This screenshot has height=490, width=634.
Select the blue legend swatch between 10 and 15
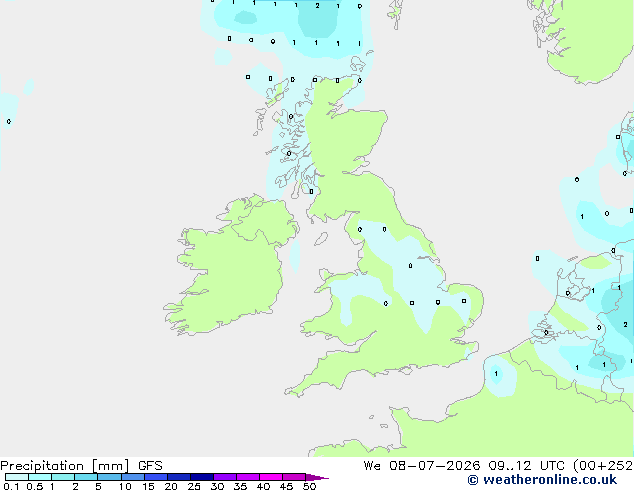pos(133,477)
